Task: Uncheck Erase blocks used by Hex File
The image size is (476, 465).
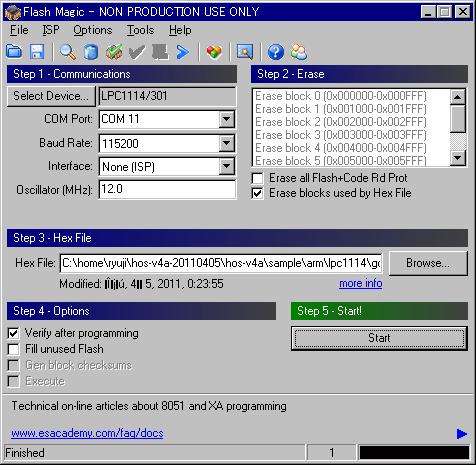Action: [257, 193]
